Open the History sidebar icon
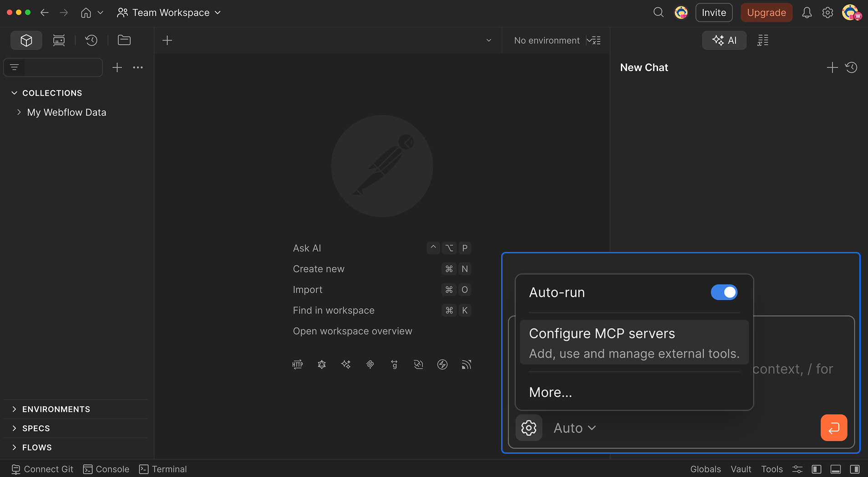 point(91,40)
